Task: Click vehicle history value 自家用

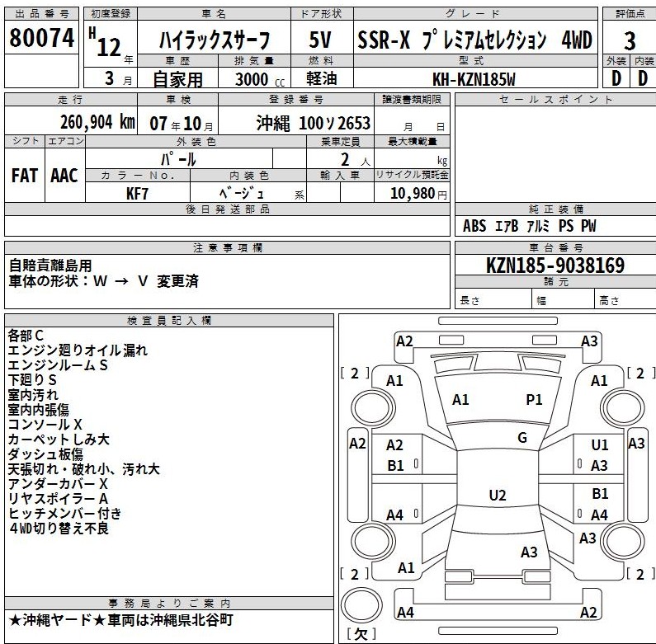Action: tap(177, 79)
